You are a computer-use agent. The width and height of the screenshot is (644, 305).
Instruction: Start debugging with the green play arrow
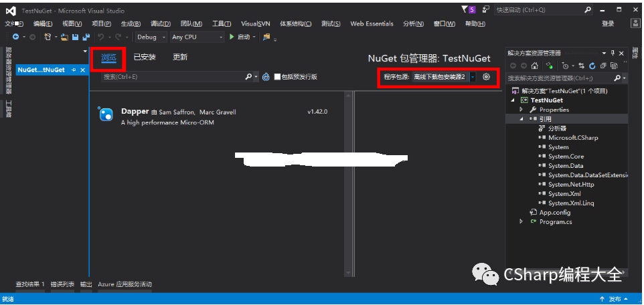pos(232,37)
